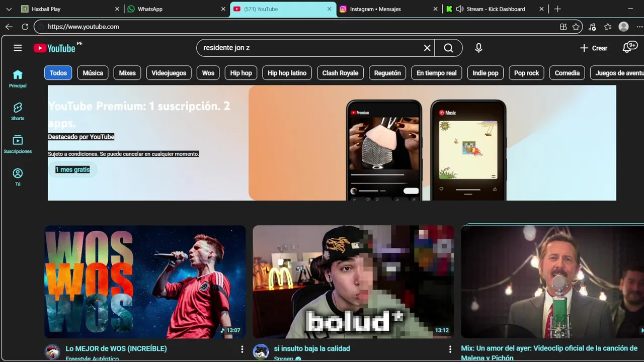Switch to the Haxball Play tab

[70, 9]
